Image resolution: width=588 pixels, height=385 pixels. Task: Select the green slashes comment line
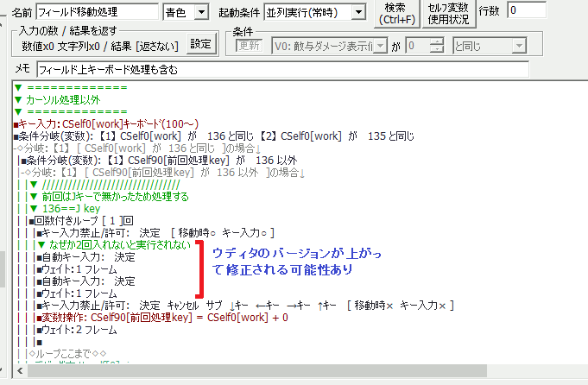pyautogui.click(x=105, y=185)
